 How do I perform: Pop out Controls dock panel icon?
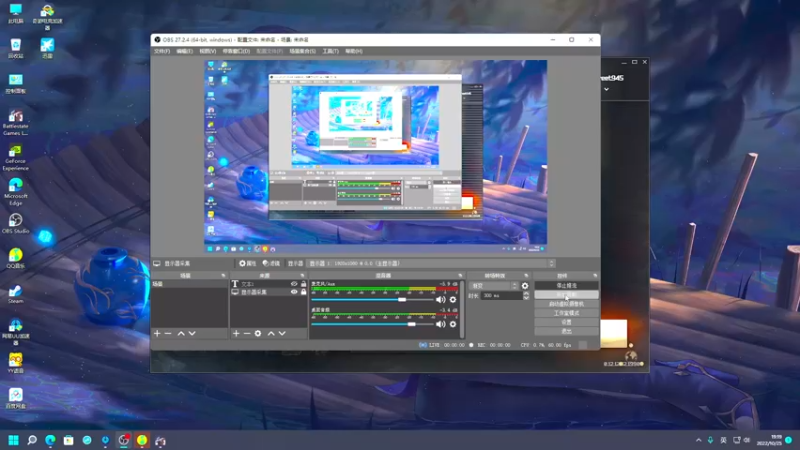tap(595, 276)
